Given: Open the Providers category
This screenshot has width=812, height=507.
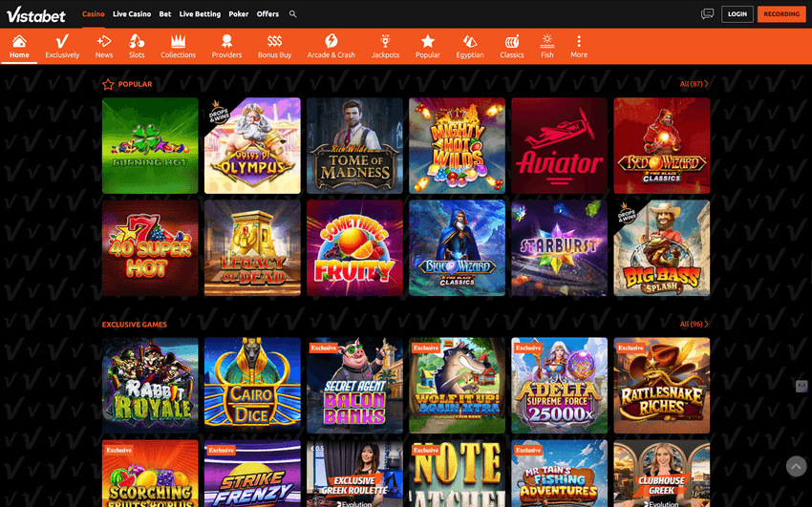Looking at the screenshot, I should [x=226, y=47].
